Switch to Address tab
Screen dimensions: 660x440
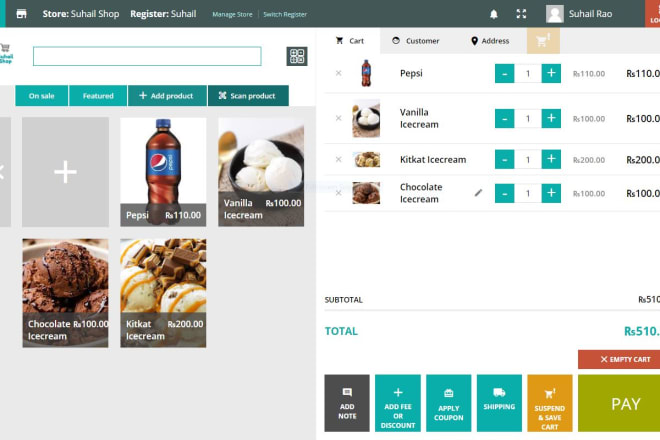[x=490, y=41]
